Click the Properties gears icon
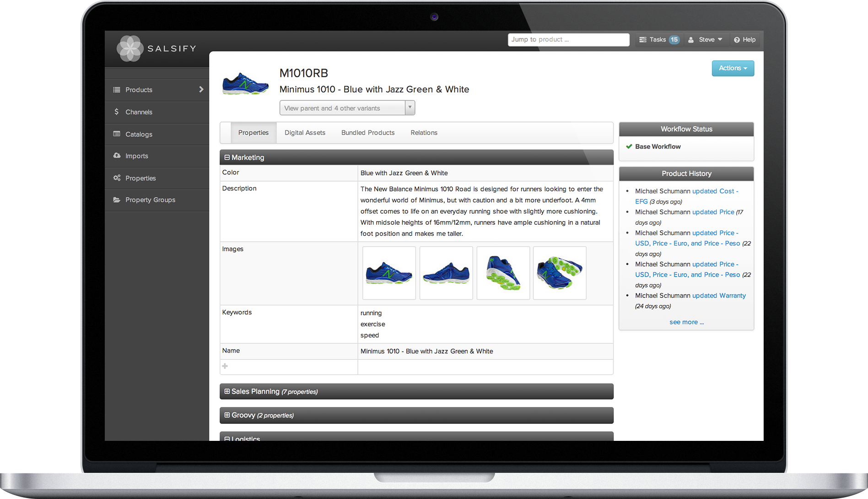868x499 pixels. click(117, 178)
